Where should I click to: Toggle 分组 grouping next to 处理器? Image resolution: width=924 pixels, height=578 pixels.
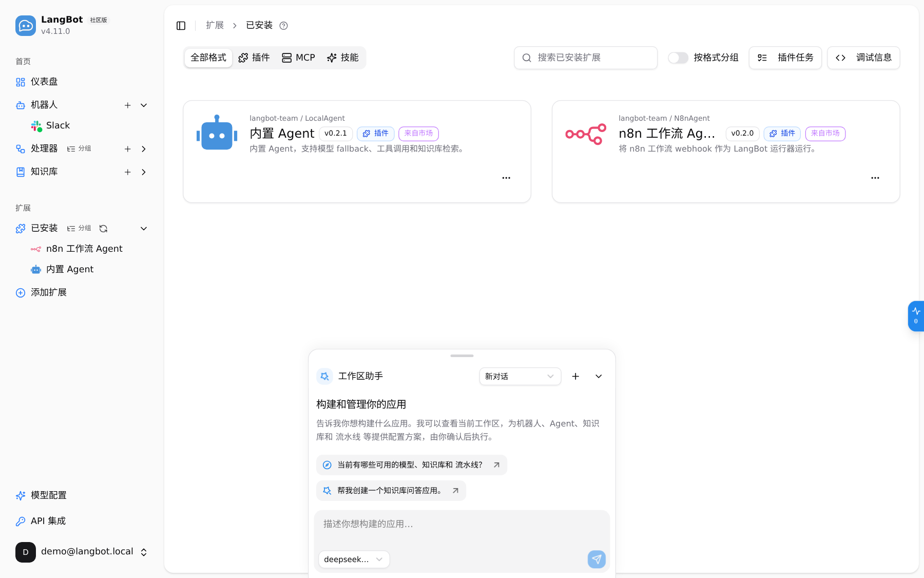[79, 148]
